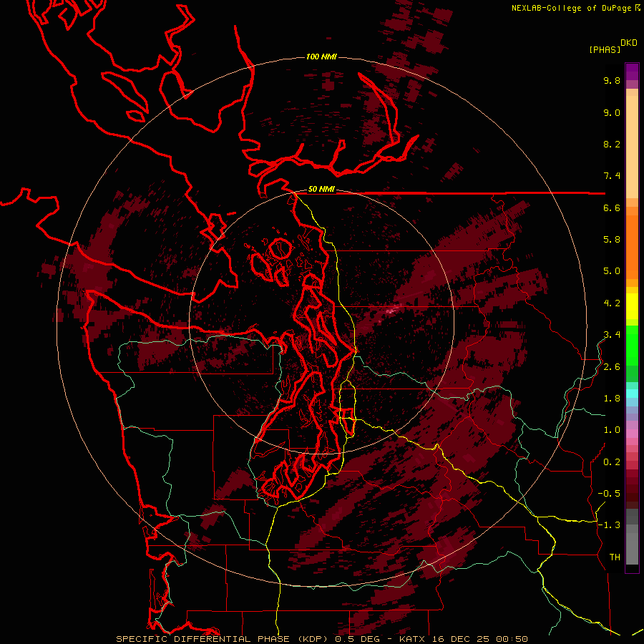Click the 8.2 scale value
The width and height of the screenshot is (644, 644).
pos(612,144)
